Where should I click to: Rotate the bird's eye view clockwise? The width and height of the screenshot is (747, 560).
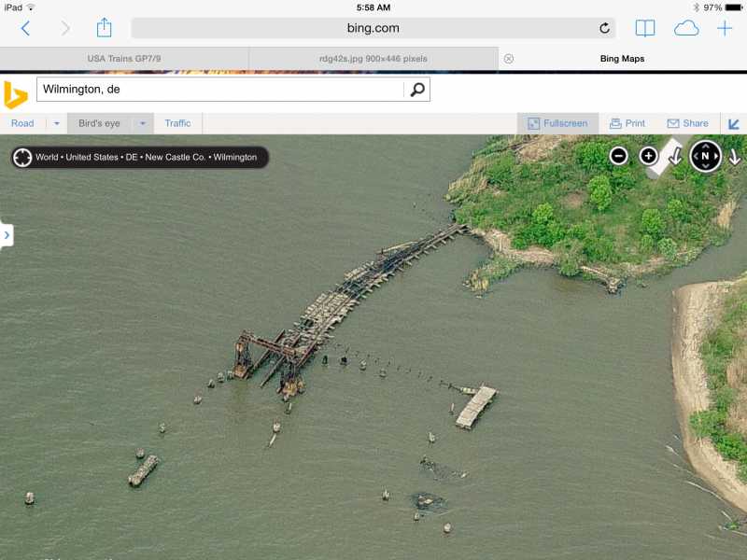tap(735, 156)
